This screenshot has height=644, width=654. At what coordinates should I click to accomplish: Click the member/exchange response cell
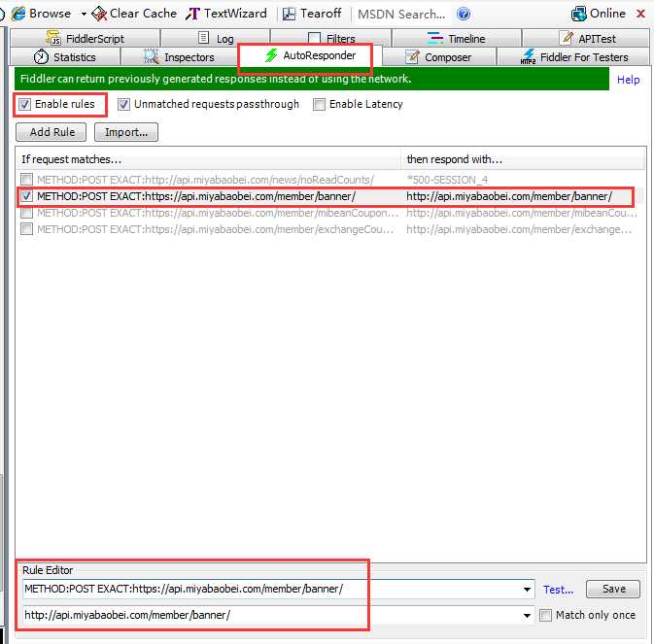[x=519, y=229]
